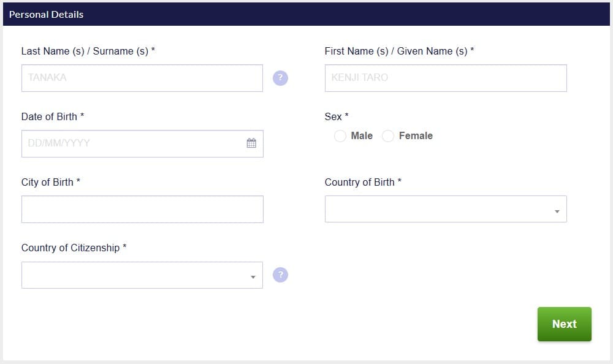Expand the Country of Birth dropdown

[x=446, y=209]
